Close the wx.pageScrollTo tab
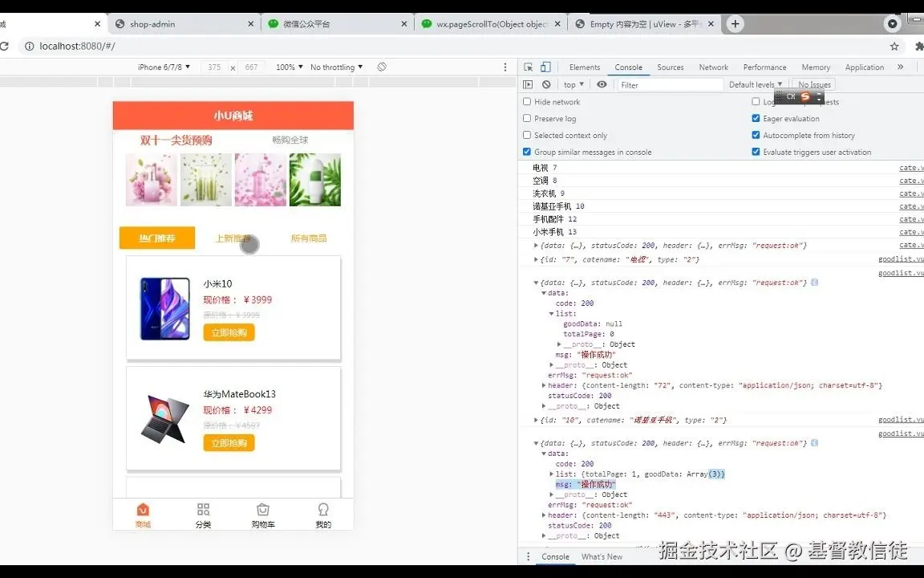This screenshot has height=578, width=924. [557, 24]
